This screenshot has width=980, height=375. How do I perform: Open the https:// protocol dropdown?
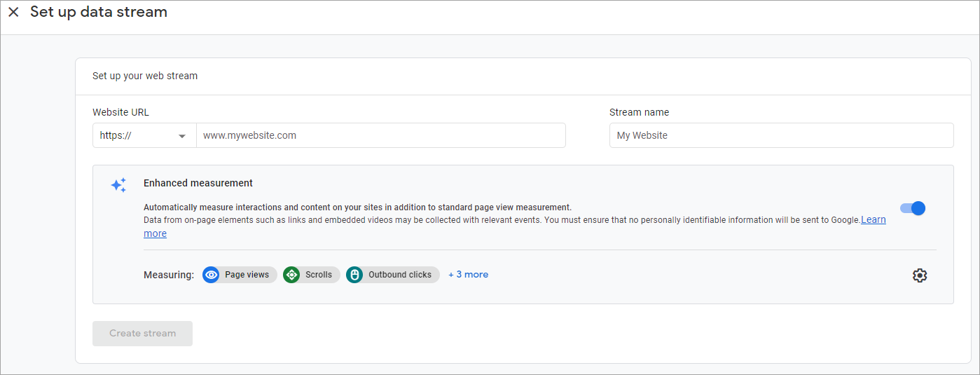coord(144,135)
